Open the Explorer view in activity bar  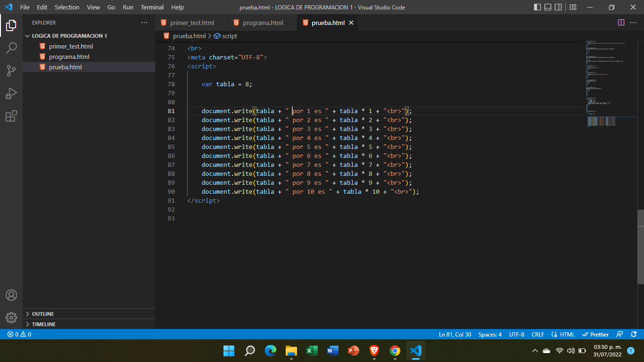pyautogui.click(x=11, y=25)
